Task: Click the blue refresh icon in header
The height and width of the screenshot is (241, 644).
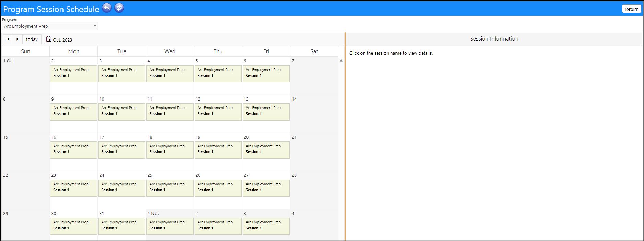Action: pyautogui.click(x=119, y=8)
